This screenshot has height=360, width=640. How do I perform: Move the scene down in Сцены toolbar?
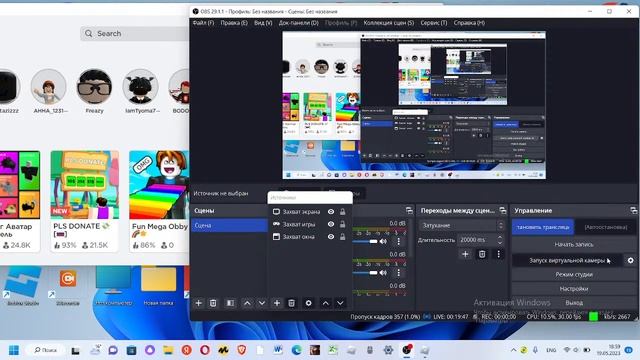tap(262, 303)
